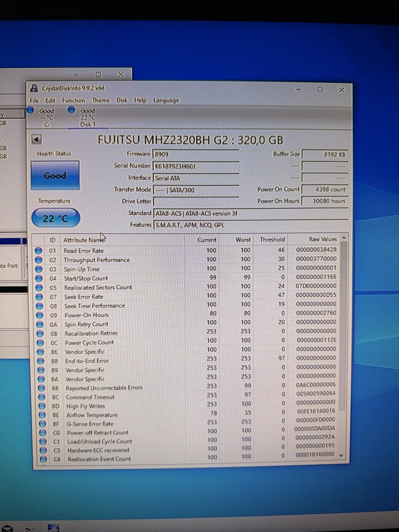Click the FUJITSU MHZ2320BH G2 model title
The width and height of the screenshot is (399, 532).
pyautogui.click(x=190, y=140)
